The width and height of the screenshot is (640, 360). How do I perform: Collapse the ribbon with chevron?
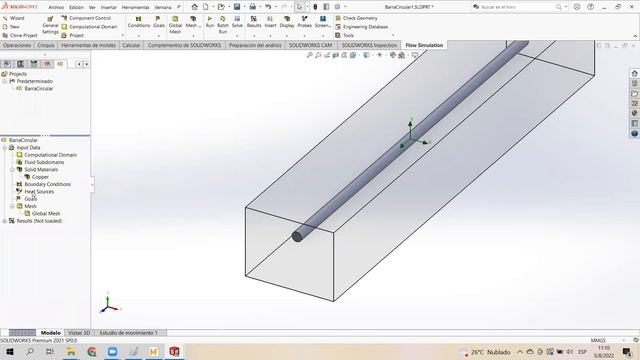635,36
